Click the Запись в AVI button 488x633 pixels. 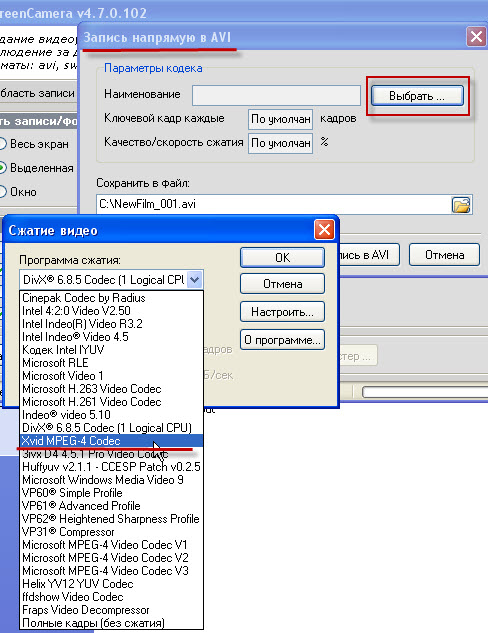point(369,255)
